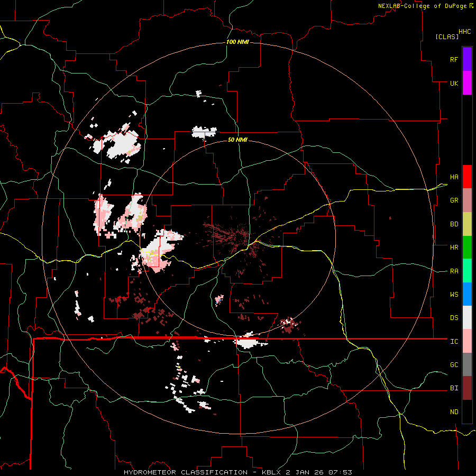Image resolution: width=476 pixels, height=476 pixels.
Task: Select the BD yellow legend block
Action: (x=467, y=224)
